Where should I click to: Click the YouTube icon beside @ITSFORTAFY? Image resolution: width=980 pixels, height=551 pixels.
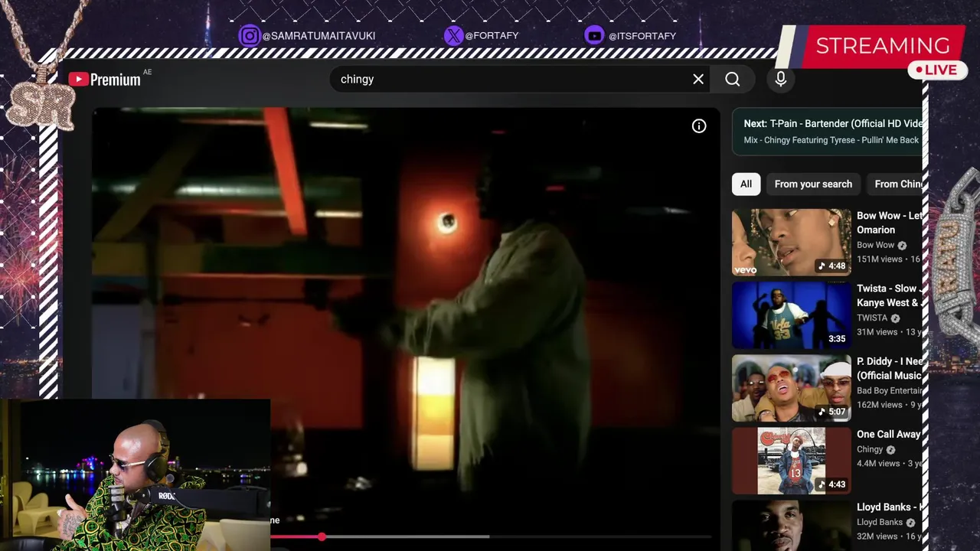pyautogui.click(x=595, y=35)
